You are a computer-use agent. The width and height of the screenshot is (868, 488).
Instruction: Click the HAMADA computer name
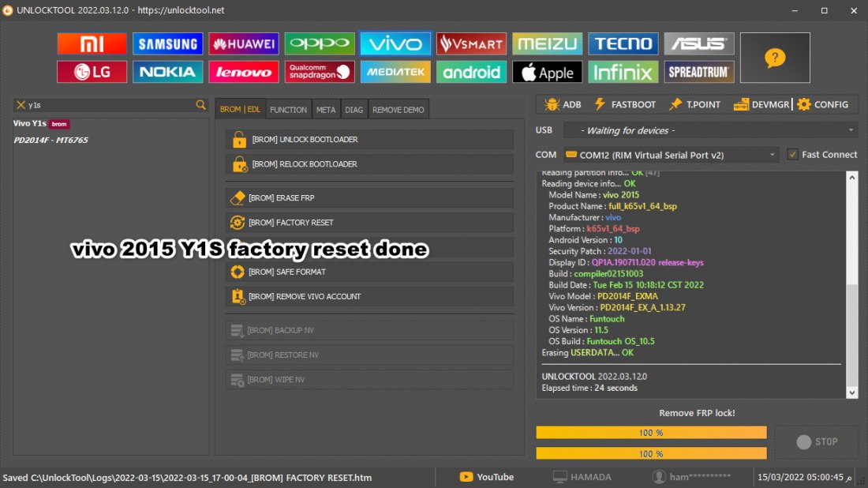(x=582, y=477)
